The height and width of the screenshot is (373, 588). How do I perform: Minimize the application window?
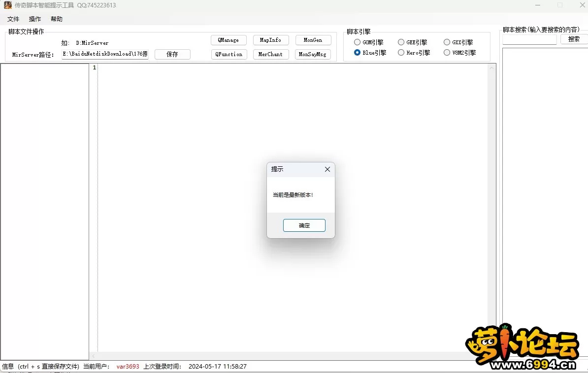[538, 5]
